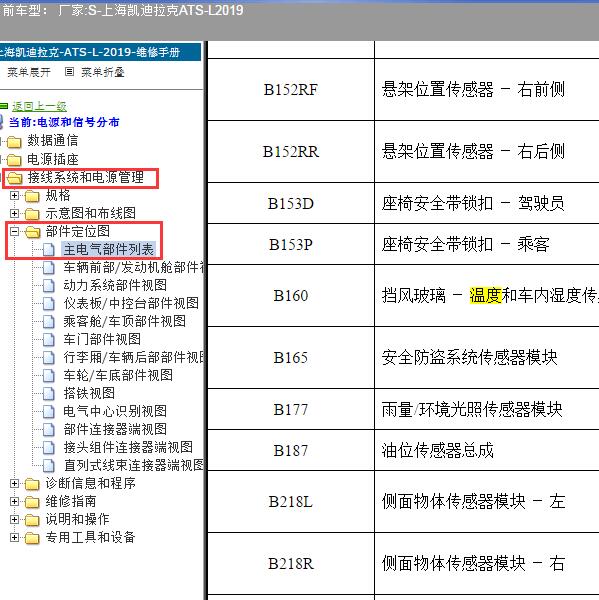Open 部件连接器端视图 page
This screenshot has height=600, width=599.
pyautogui.click(x=115, y=429)
